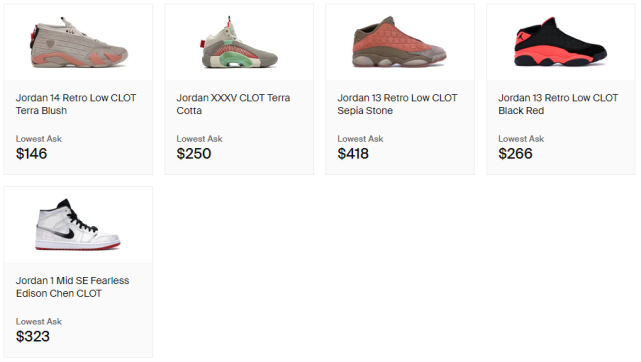Click the Jordan 14 Retro Low CLOT Terra Blush title
641x362 pixels.
pos(76,104)
